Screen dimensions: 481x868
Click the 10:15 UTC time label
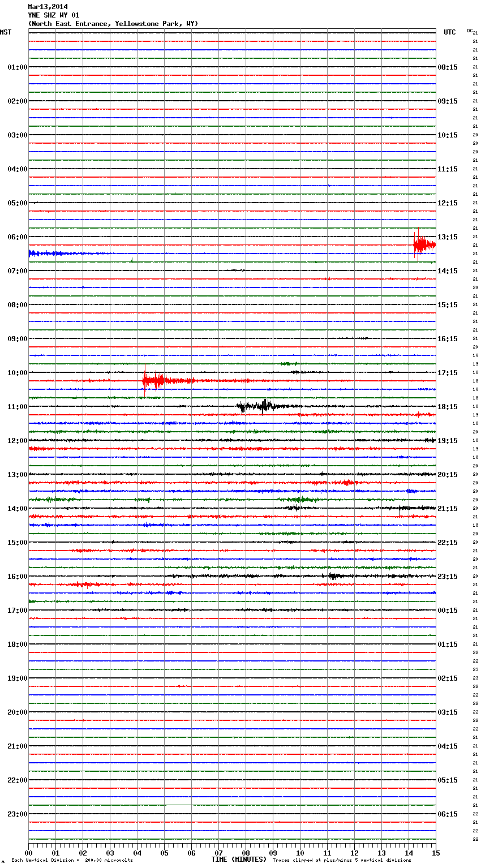(x=448, y=135)
